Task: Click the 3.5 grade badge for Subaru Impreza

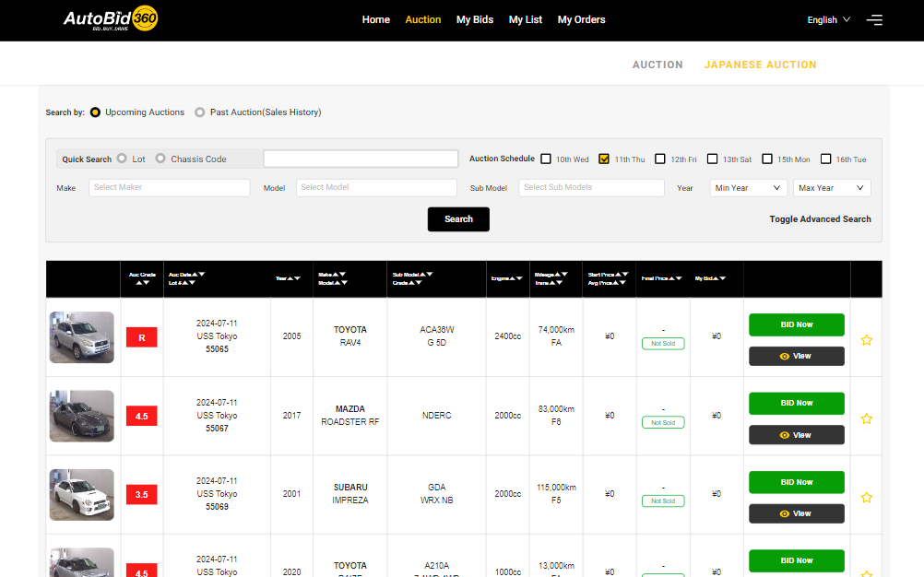Action: (x=141, y=495)
